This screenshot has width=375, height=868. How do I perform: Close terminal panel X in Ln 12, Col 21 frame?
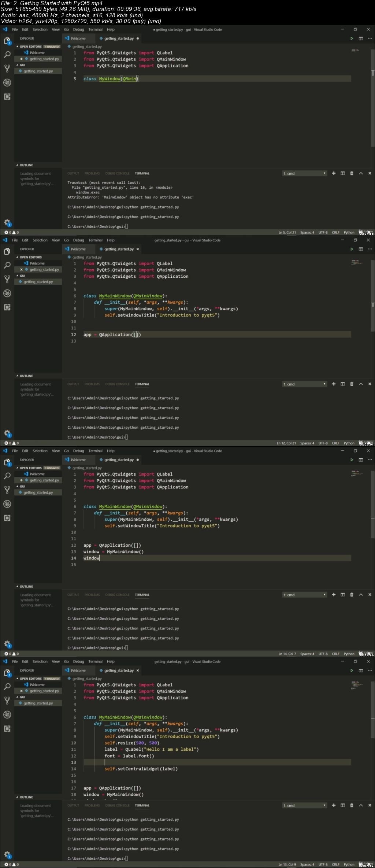point(370,384)
